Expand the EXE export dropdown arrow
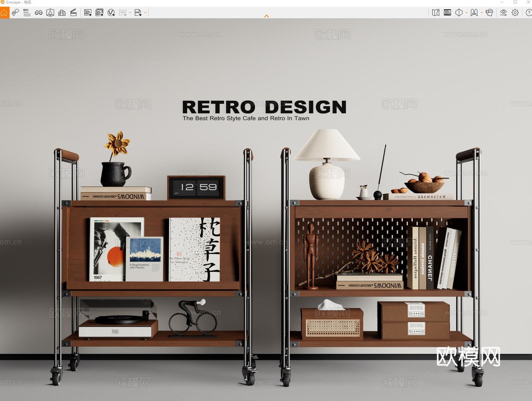The width and height of the screenshot is (532, 401). (x=145, y=13)
